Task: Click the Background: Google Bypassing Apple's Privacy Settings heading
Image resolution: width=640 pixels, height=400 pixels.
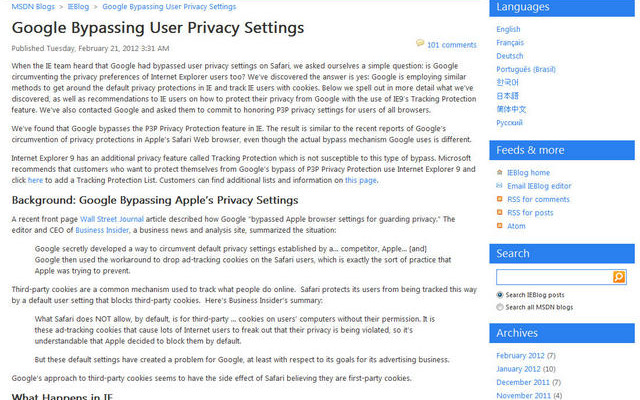Action: point(155,200)
